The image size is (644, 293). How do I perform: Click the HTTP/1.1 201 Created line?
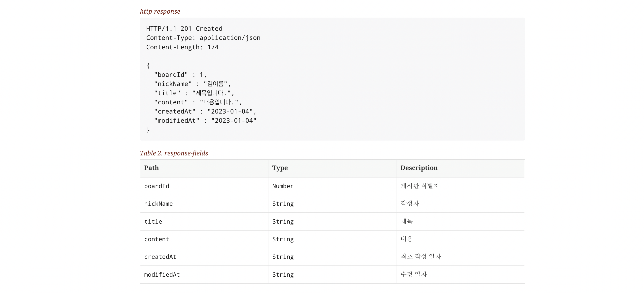coord(184,29)
